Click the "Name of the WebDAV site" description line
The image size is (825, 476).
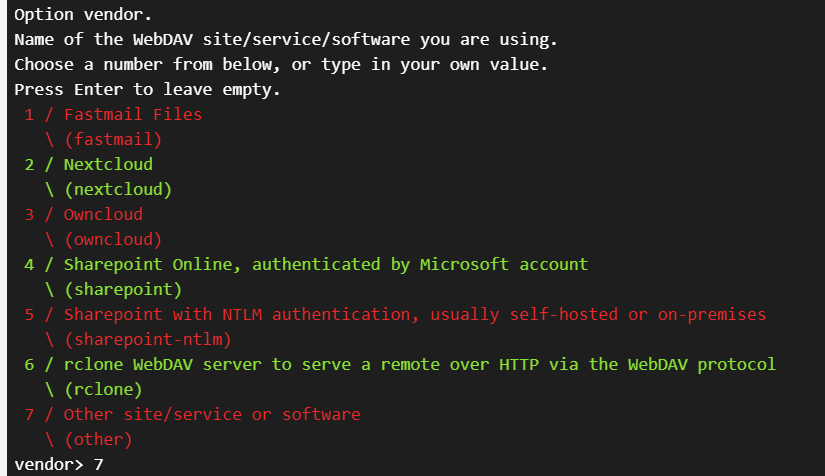click(x=285, y=39)
